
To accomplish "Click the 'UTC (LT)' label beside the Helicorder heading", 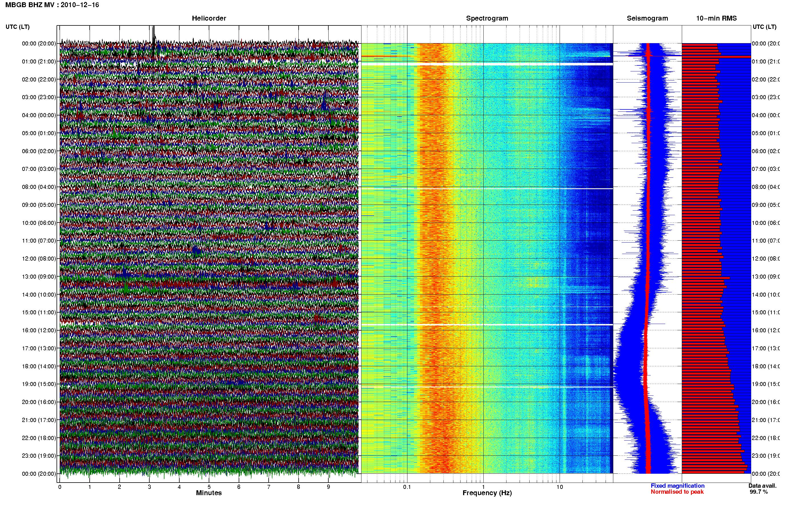I will [x=17, y=27].
